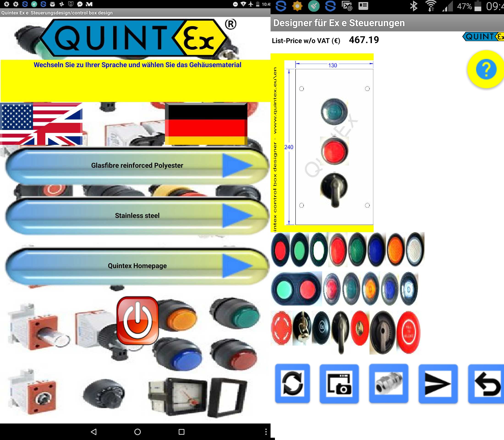Tap the screenshot capture button
Image resolution: width=504 pixels, height=440 pixels.
[x=339, y=384]
